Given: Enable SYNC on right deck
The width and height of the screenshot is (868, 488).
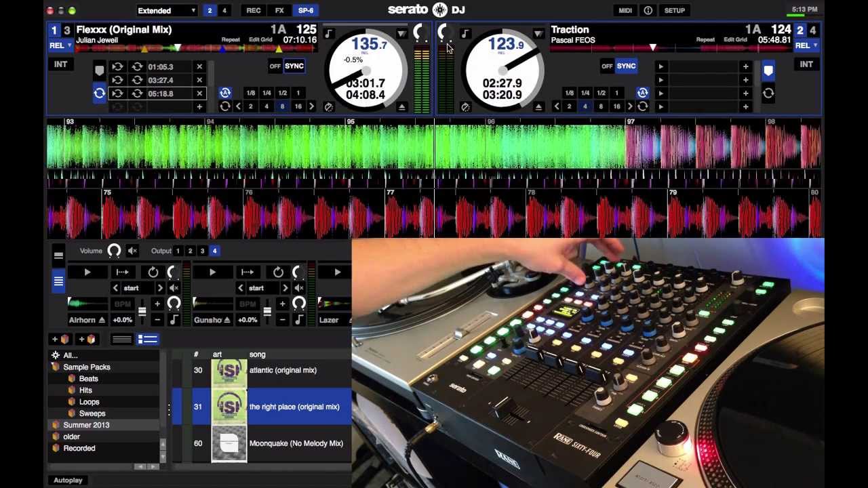Looking at the screenshot, I should (x=626, y=66).
